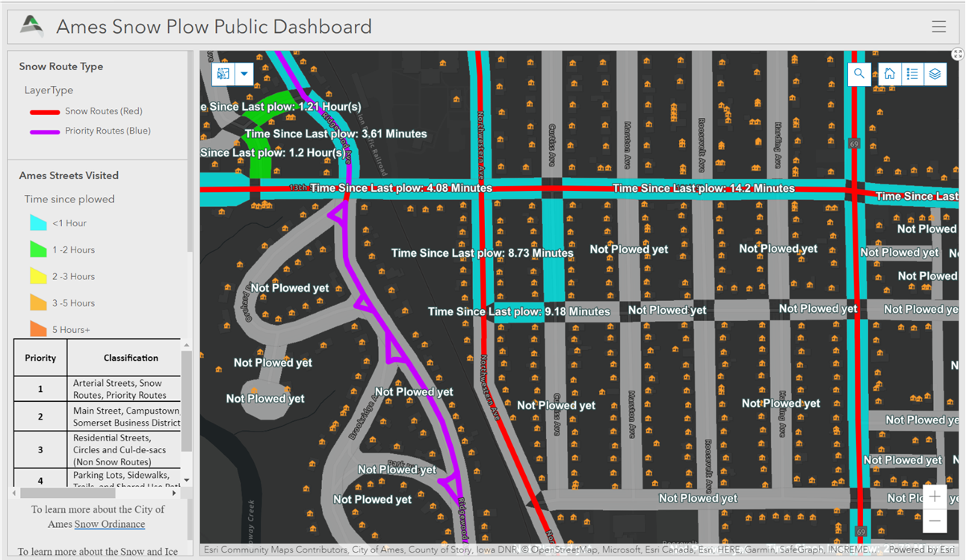Viewport: 969px width, 560px height.
Task: Click the purple Priority Routes legend line
Action: pos(44,131)
